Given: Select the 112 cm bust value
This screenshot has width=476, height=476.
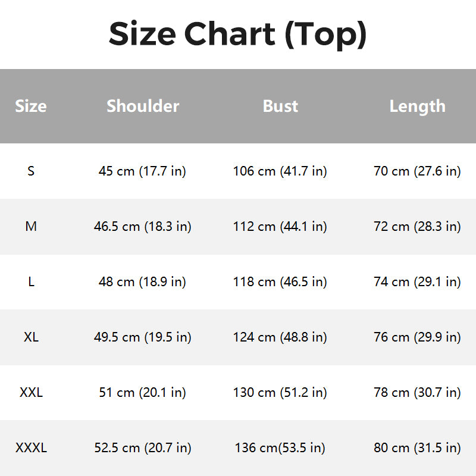Looking at the screenshot, I should point(280,227).
